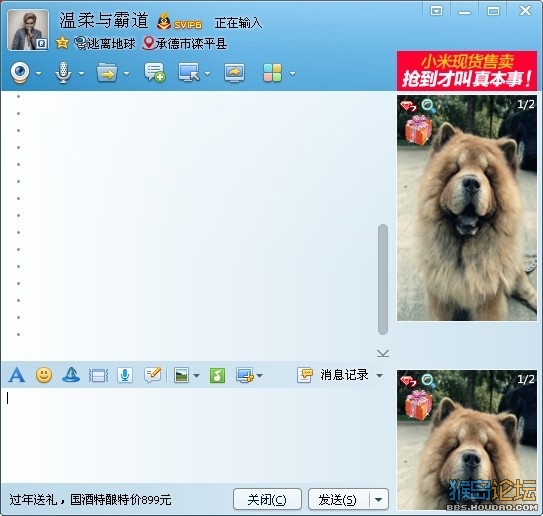Open remote desktop control icon
543x516 pixels.
189,72
